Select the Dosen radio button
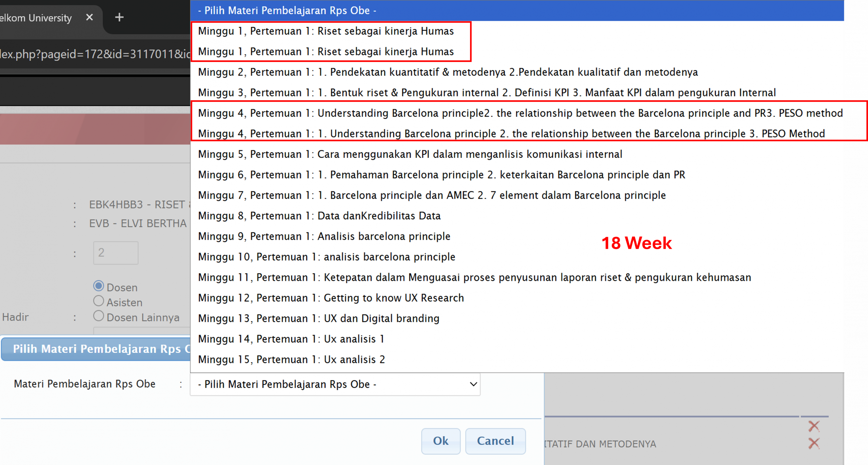This screenshot has width=868, height=465. (99, 286)
